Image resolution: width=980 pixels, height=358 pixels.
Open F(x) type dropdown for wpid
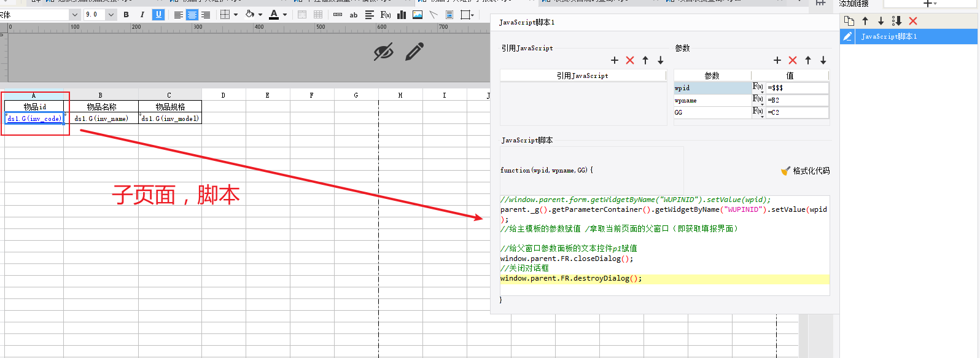pyautogui.click(x=758, y=88)
